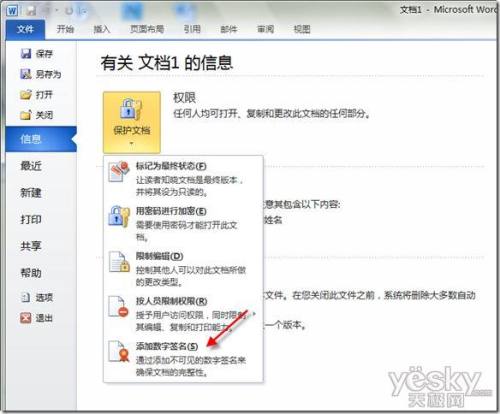The height and width of the screenshot is (414, 500).
Task: Choose 添加数字签名(S) menu entry
Action: (x=183, y=359)
